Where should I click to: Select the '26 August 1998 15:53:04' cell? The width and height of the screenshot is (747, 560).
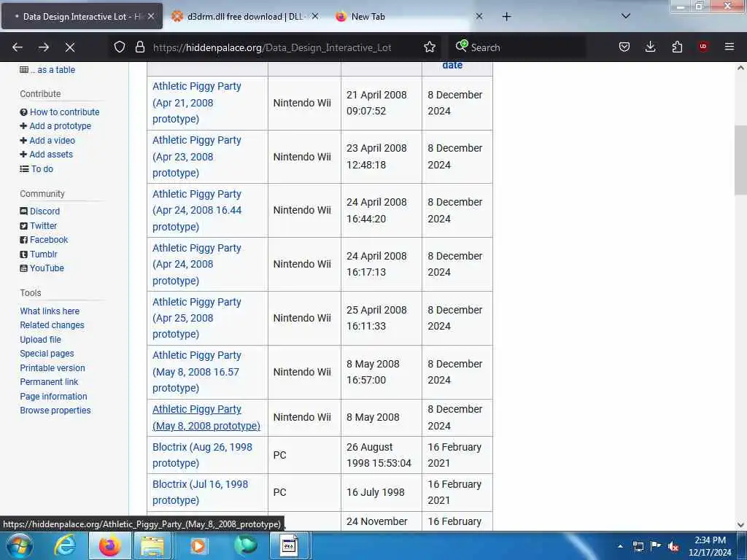point(381,455)
